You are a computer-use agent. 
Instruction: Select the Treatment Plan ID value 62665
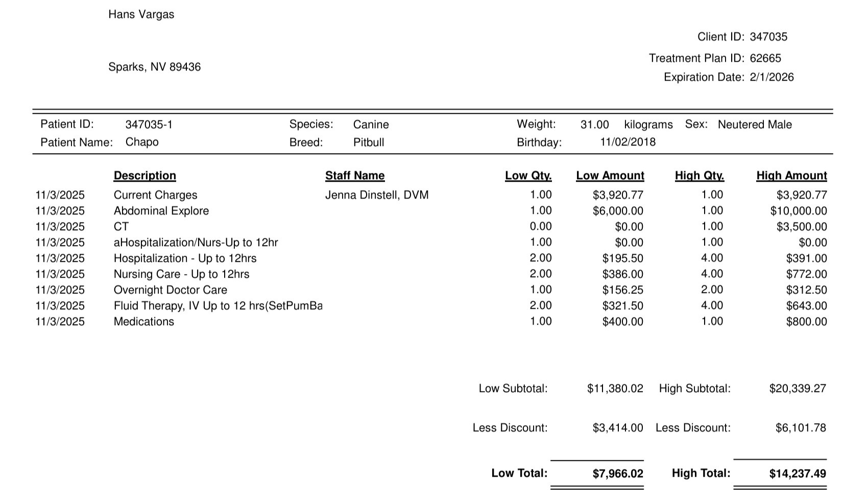coord(765,58)
